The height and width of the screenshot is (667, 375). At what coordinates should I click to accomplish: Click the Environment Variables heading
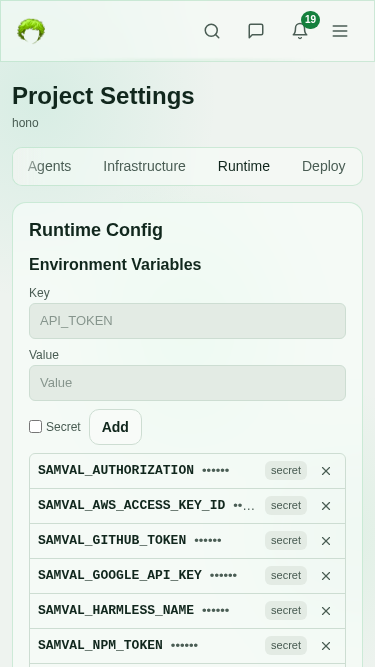(115, 265)
